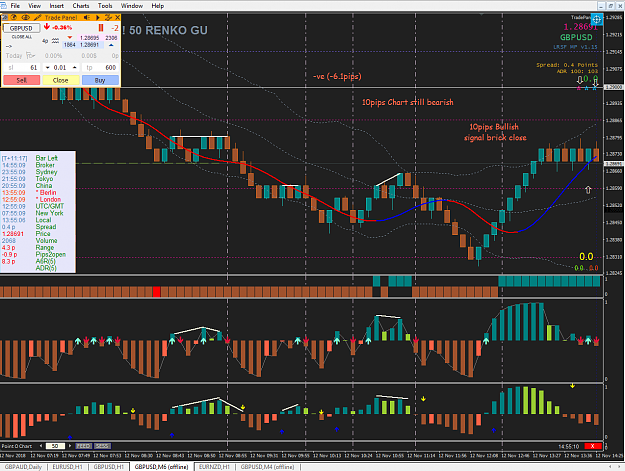Click the red square in the trend bar strip
This screenshot has width=625, height=471.
(x=157, y=292)
